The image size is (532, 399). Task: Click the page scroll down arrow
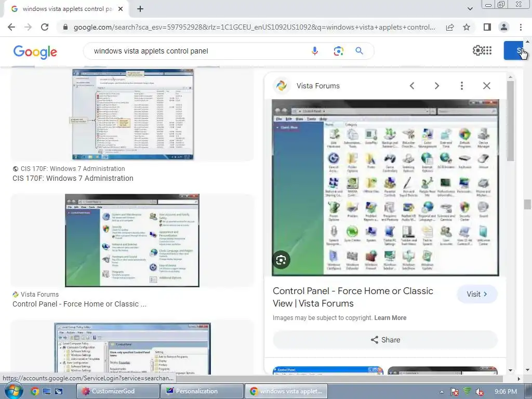coord(527,370)
